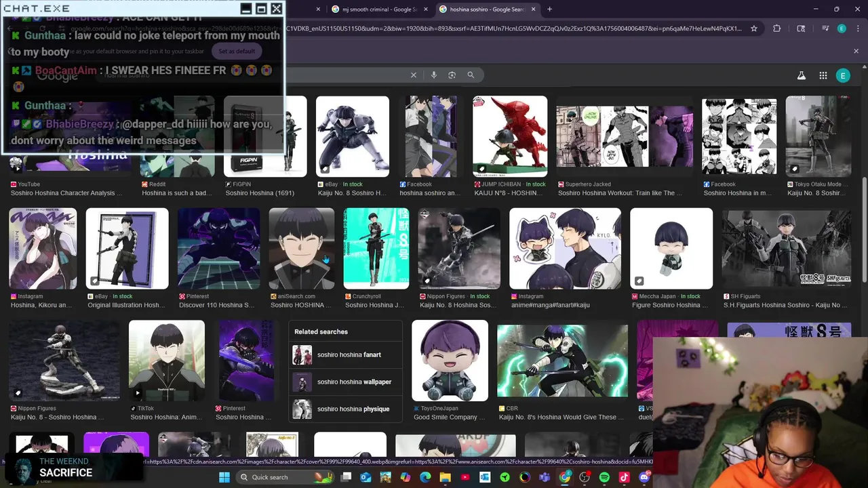Open the TikTok Soshiro Hoshina video thumbnail
Screen dimensions: 868x488
click(167, 361)
